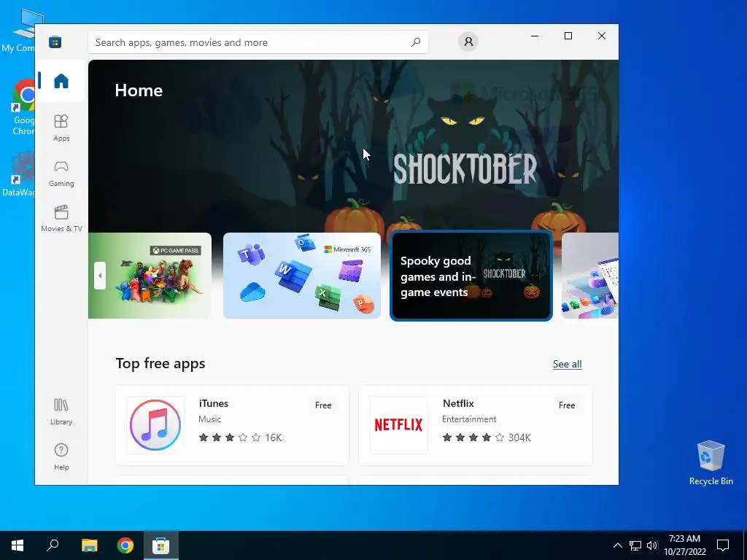
Task: Select the My Computer desktop icon
Action: click(21, 31)
